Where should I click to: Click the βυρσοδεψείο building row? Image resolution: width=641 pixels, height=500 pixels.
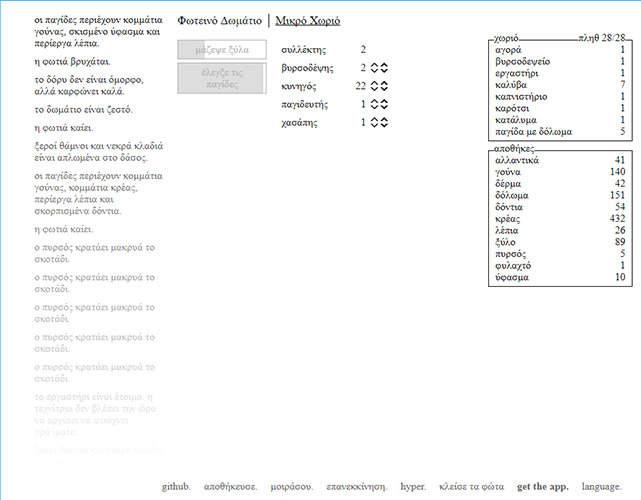tap(560, 62)
